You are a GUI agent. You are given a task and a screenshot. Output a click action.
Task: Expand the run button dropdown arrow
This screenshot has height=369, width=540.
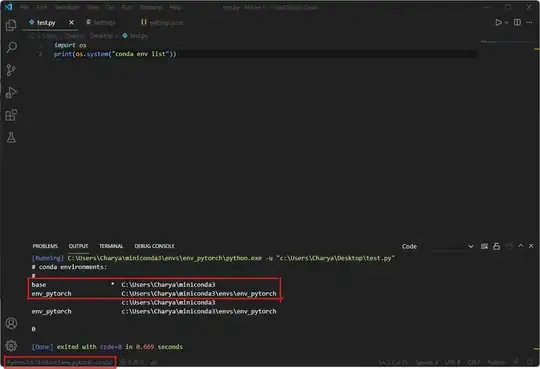(x=506, y=22)
